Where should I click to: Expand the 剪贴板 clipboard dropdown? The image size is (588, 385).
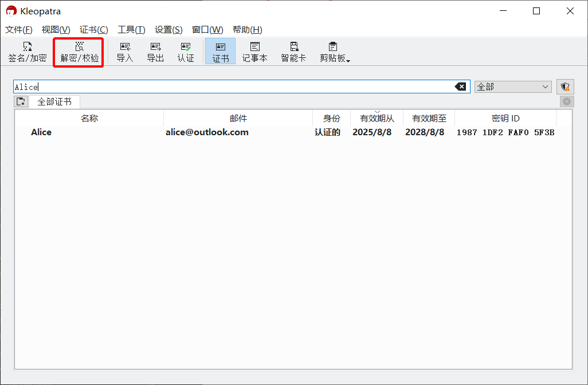click(335, 52)
